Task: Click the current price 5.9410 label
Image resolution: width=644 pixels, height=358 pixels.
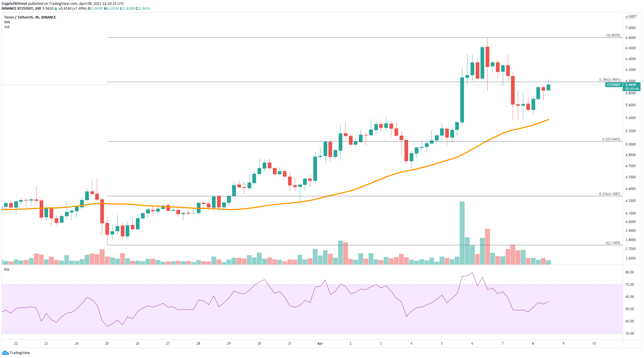Action: pos(630,85)
